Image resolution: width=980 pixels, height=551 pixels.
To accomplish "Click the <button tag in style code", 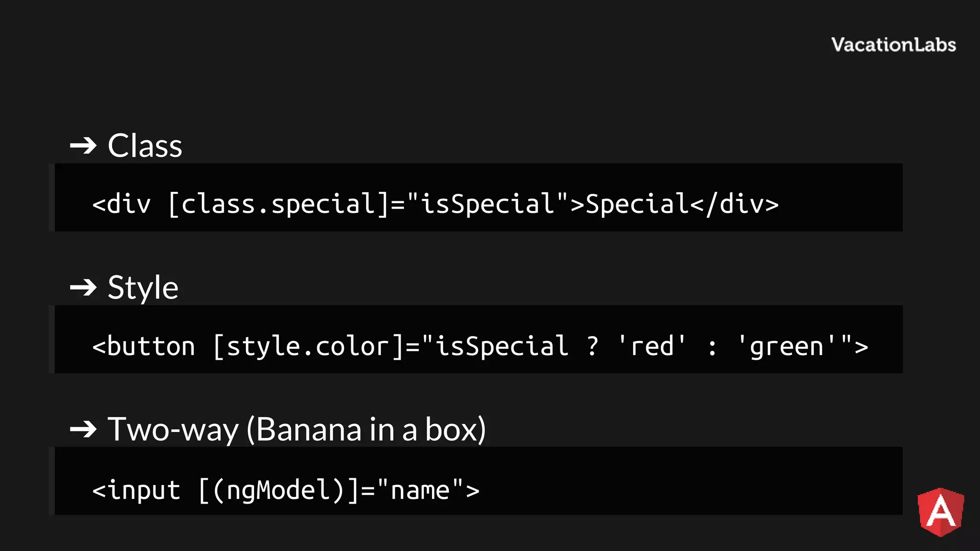I will click(144, 346).
